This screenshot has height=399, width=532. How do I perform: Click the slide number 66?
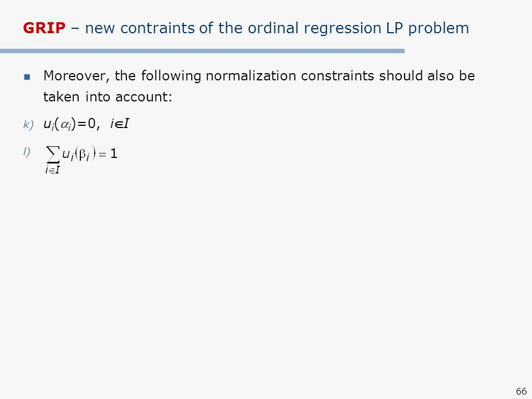521,391
